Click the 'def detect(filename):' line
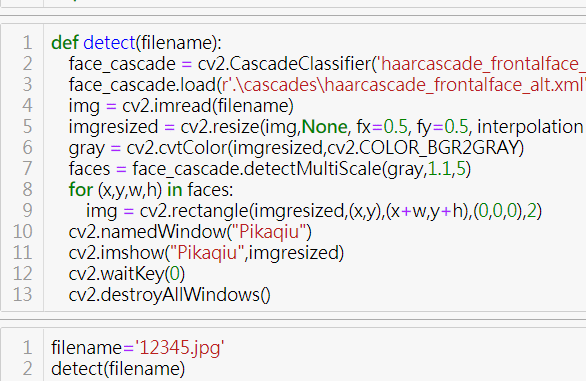 click(x=136, y=43)
